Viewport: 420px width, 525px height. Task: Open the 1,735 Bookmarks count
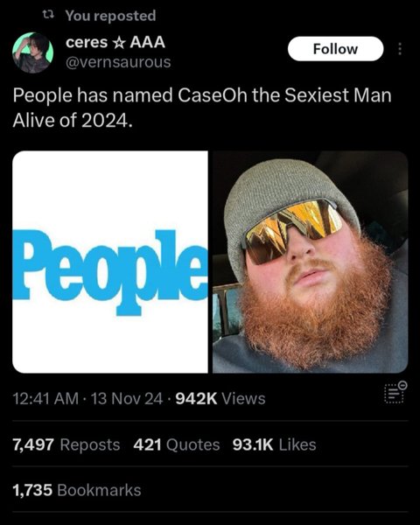coord(77,490)
